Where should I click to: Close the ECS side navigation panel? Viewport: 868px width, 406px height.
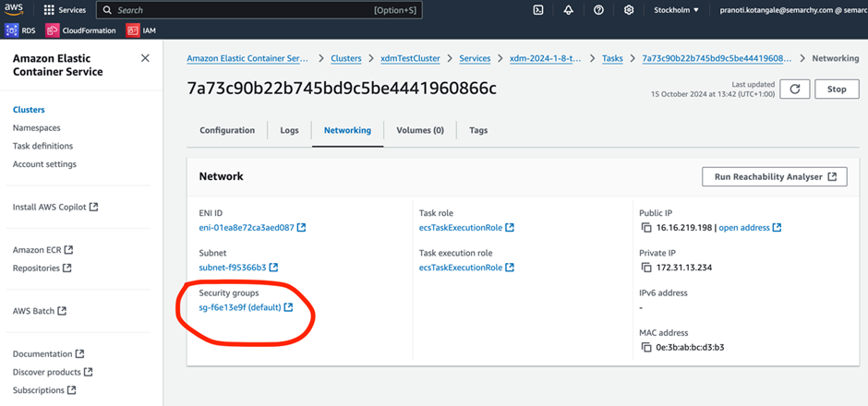coord(145,58)
